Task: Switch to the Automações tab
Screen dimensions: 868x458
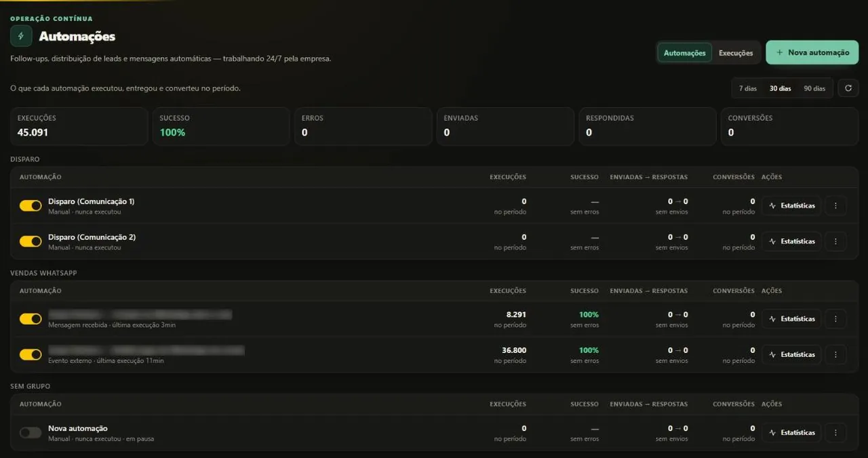Action: pos(684,53)
